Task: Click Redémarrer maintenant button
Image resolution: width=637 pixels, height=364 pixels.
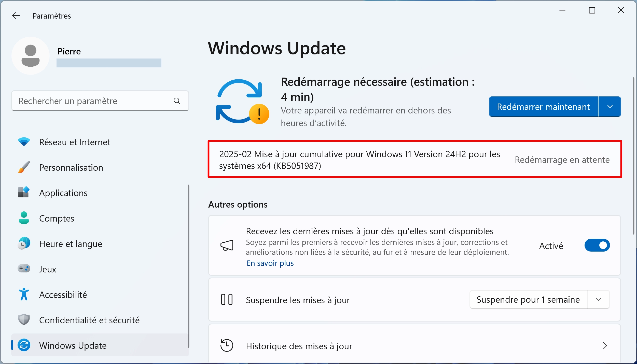Action: click(543, 107)
